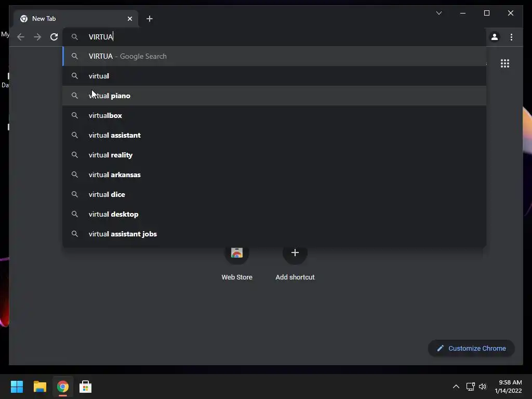Viewport: 532px width, 399px height.
Task: Select the 'virtual' suggestion
Action: [274, 76]
